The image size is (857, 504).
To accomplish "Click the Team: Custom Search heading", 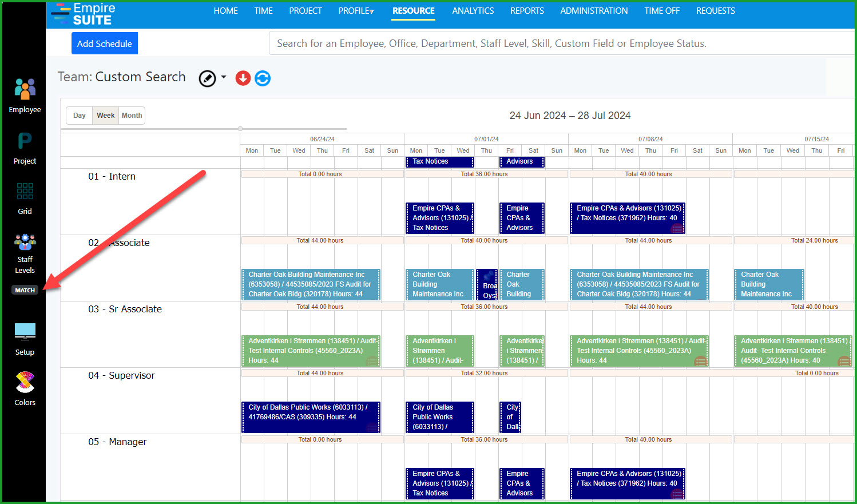I will pyautogui.click(x=122, y=77).
